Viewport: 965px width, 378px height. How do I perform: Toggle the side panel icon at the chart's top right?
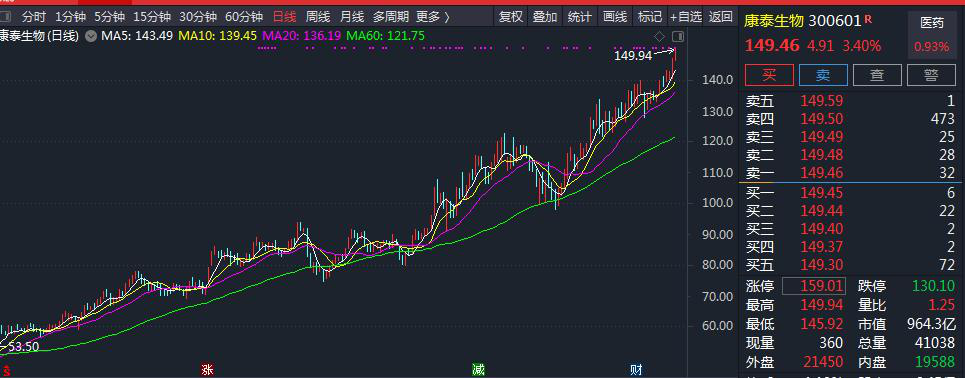[x=678, y=36]
